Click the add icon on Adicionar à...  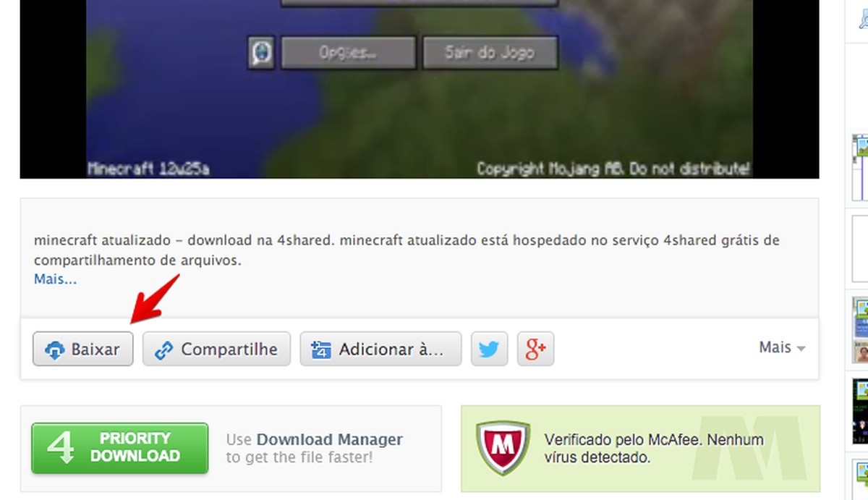320,350
